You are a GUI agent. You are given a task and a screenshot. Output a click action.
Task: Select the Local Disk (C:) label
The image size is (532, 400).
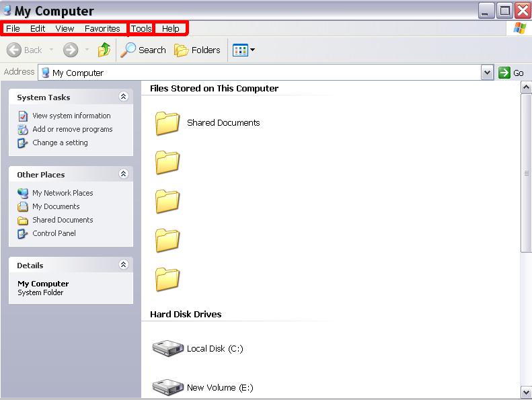[215, 349]
